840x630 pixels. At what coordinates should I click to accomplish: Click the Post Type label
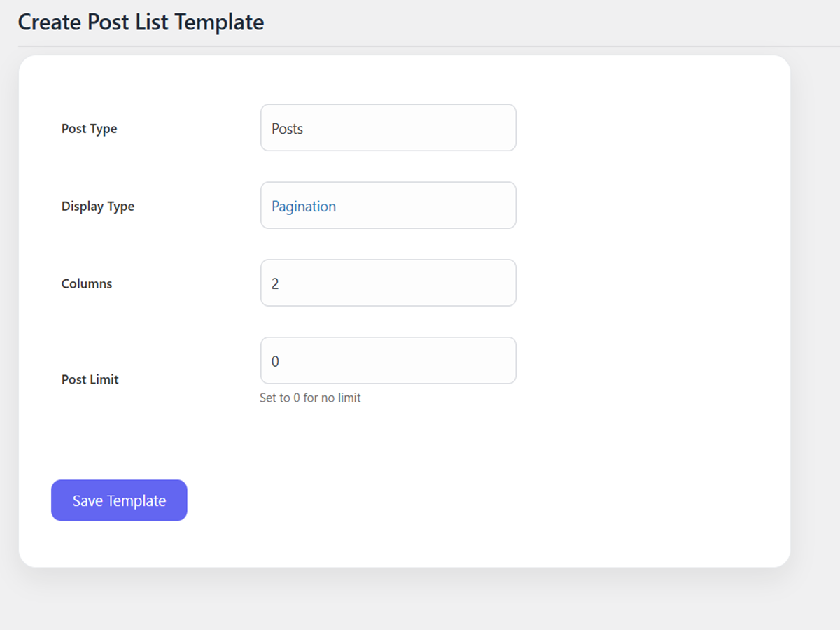coord(90,128)
